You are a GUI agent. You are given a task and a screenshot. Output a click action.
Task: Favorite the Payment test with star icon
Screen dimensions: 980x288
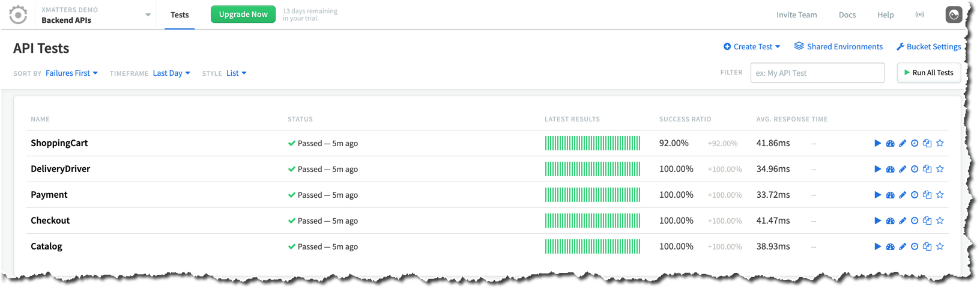(940, 195)
